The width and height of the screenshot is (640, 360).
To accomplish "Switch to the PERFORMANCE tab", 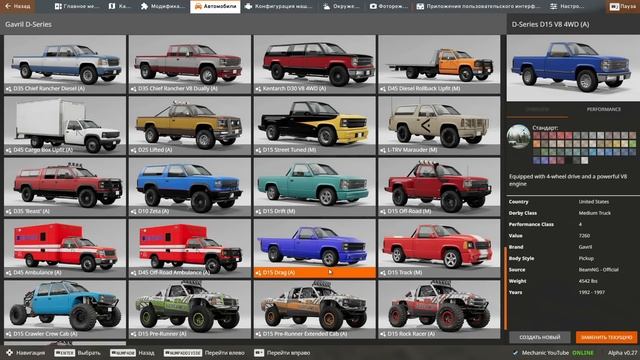I will (604, 109).
